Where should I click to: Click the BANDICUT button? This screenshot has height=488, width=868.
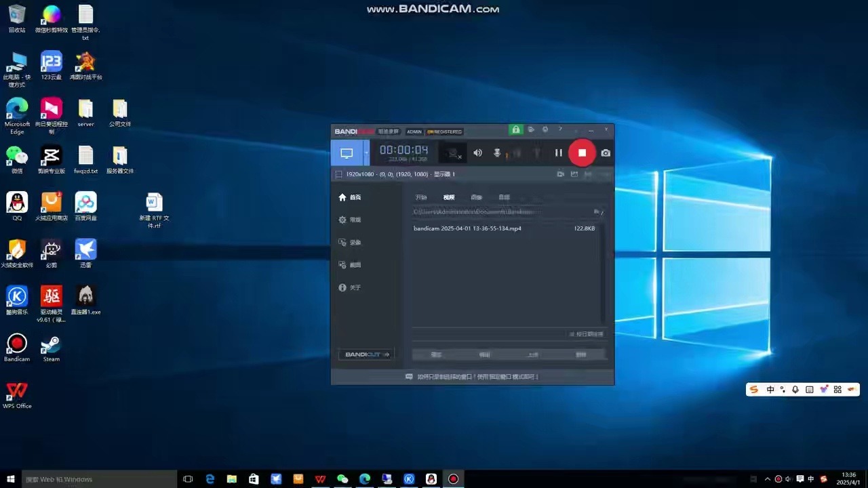click(367, 354)
